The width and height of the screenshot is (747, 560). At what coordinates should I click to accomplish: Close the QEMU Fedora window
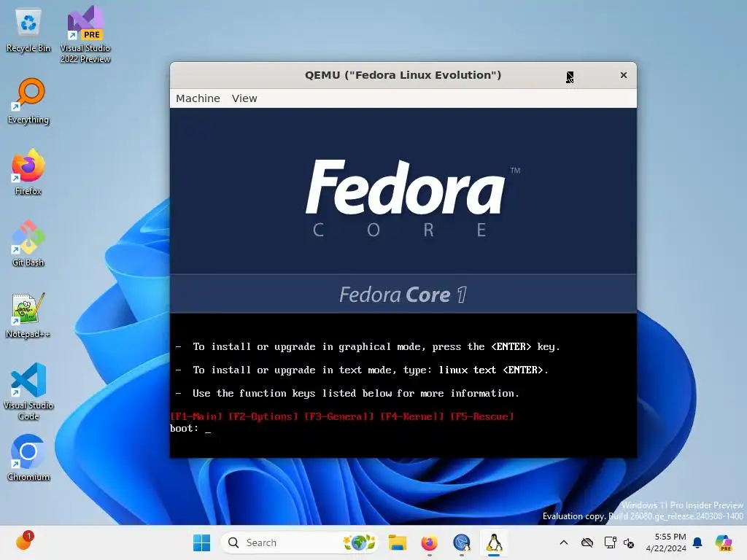coord(623,75)
